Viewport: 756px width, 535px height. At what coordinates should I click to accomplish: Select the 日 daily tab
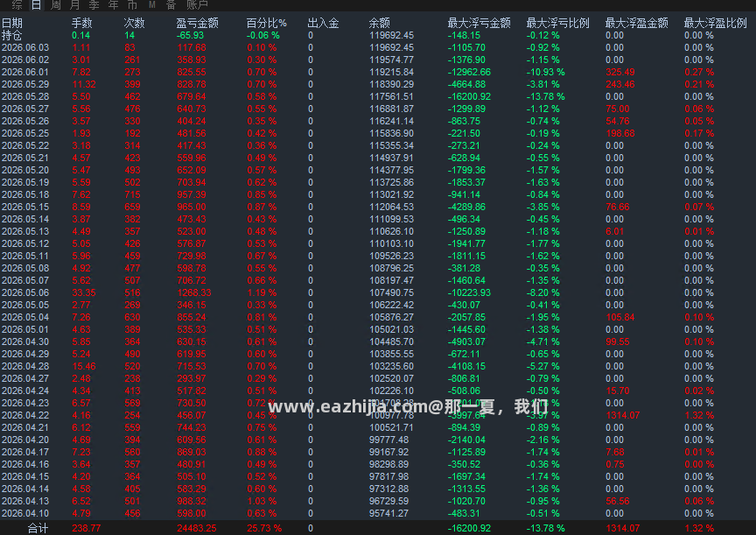point(36,5)
